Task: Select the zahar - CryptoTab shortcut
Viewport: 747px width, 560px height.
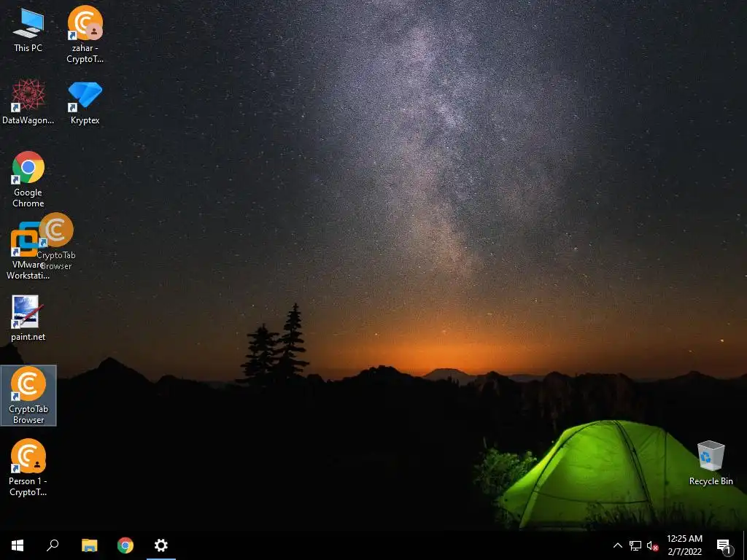Action: pyautogui.click(x=85, y=34)
